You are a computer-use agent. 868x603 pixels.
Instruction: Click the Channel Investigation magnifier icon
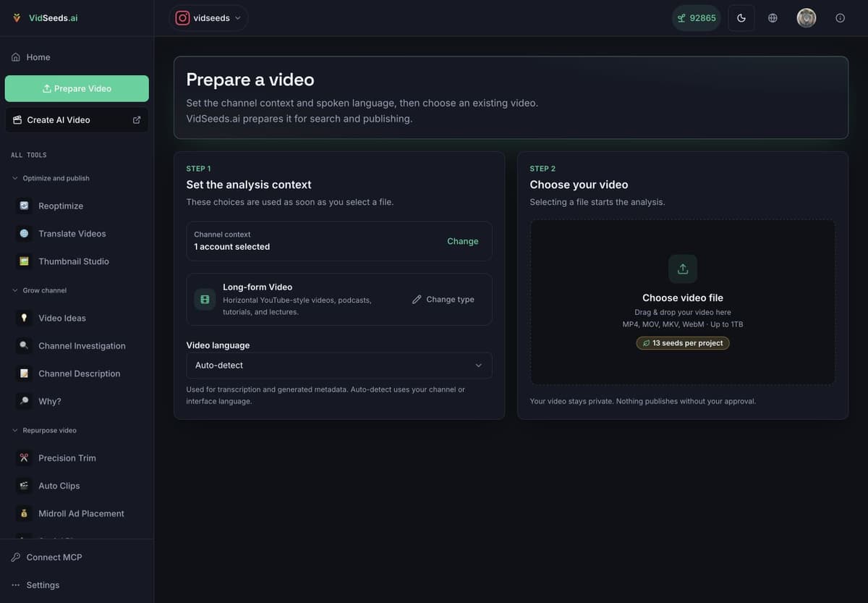24,345
